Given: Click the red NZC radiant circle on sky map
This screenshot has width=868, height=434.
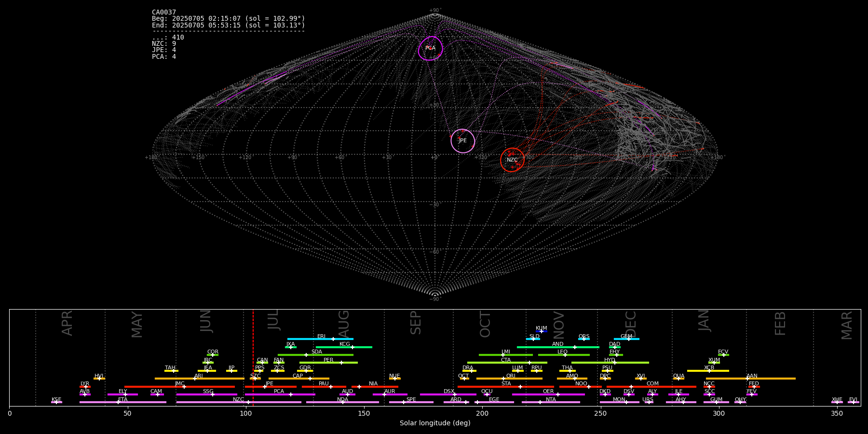Looking at the screenshot, I should (513, 160).
